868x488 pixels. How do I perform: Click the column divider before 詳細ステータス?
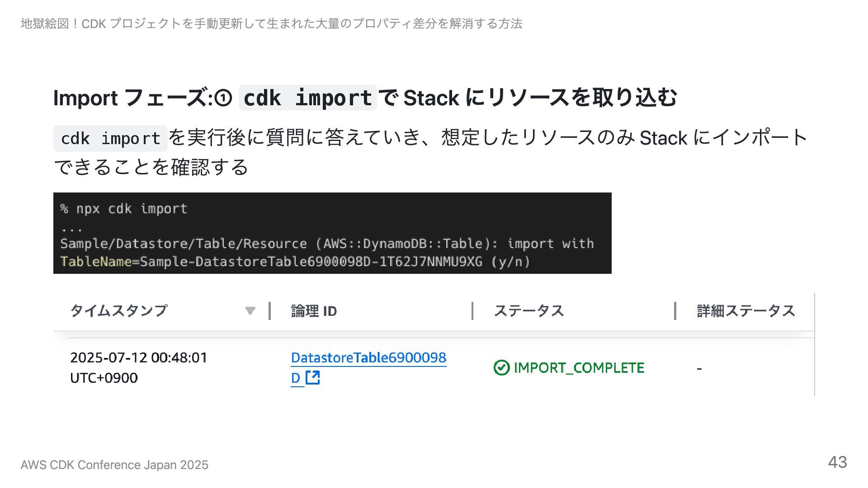coord(675,311)
